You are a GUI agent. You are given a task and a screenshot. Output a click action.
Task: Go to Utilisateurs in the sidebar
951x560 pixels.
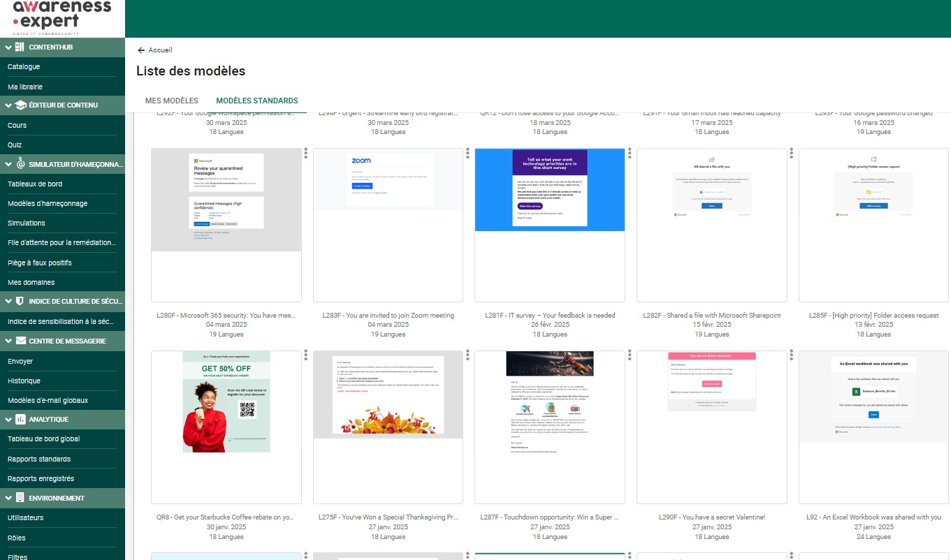(25, 518)
